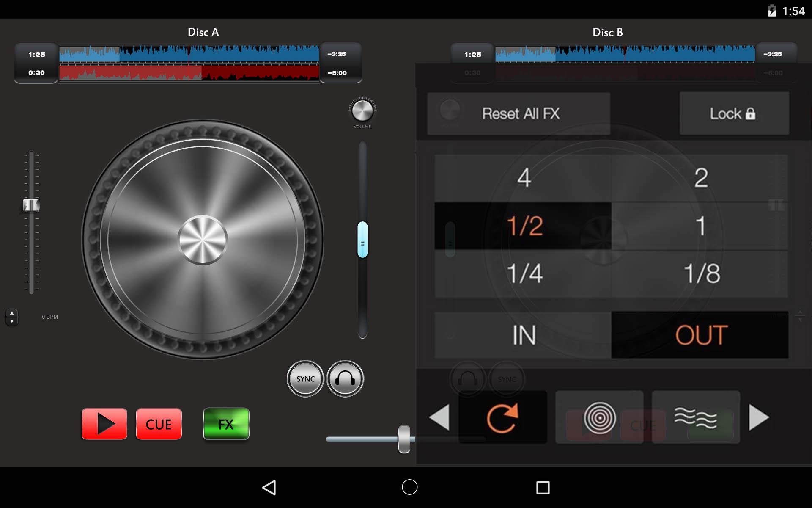The height and width of the screenshot is (508, 812).
Task: Go to previous FX with left arrow
Action: [439, 417]
